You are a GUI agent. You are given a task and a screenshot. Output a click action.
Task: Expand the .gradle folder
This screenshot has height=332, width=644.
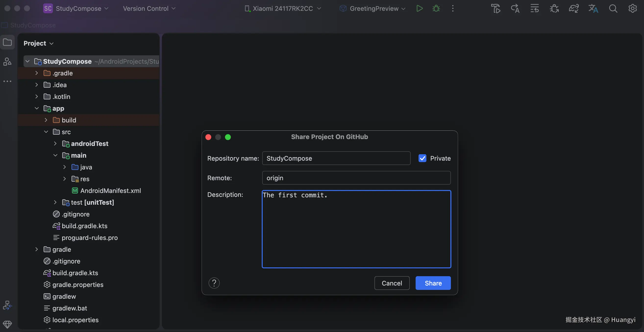pos(37,73)
